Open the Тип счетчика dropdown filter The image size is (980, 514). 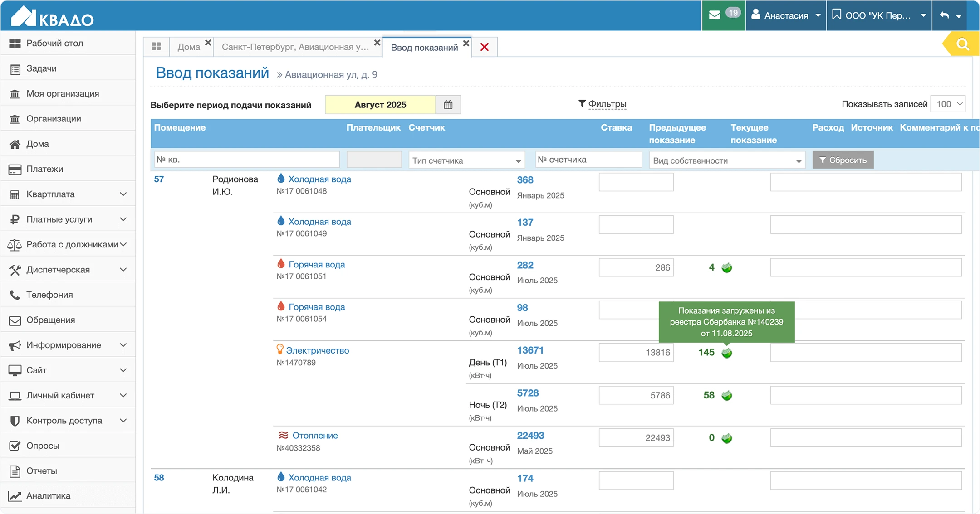(466, 160)
